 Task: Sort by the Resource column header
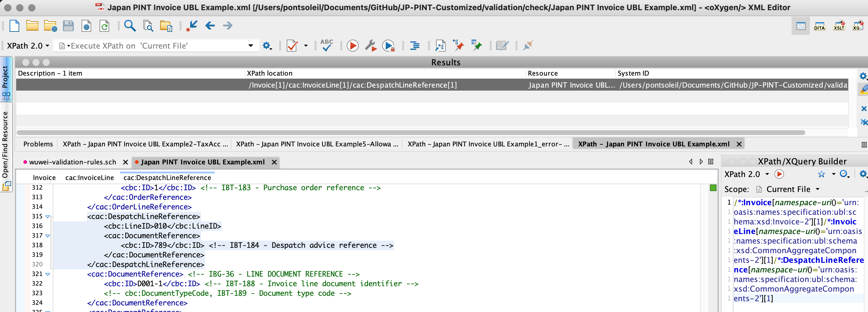pyautogui.click(x=570, y=73)
